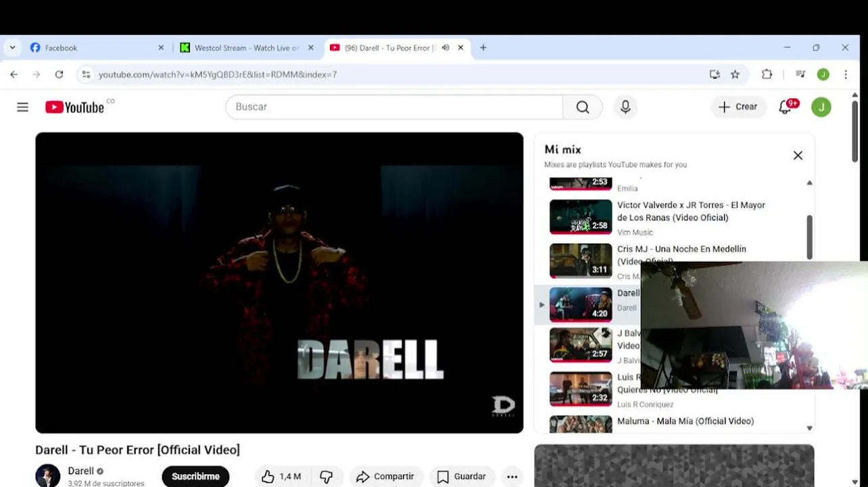Close the Facebook tab
The height and width of the screenshot is (487, 868).
161,48
